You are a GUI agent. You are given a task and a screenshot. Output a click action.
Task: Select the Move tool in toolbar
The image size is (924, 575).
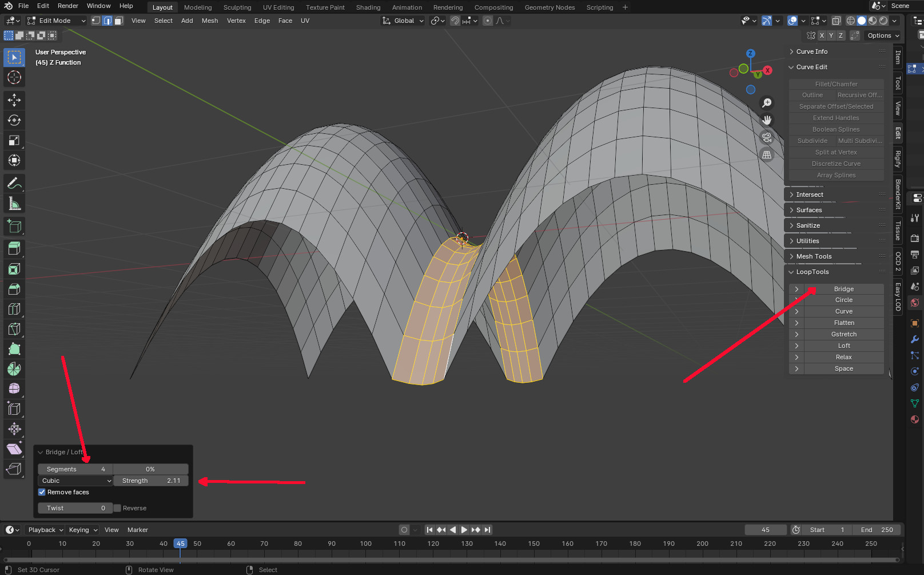click(14, 100)
